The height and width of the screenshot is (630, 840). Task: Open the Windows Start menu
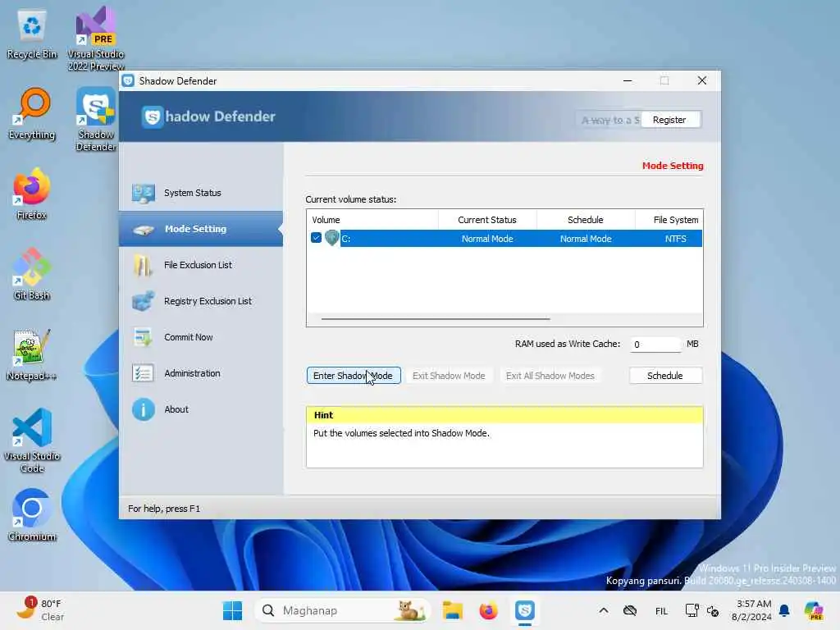click(x=232, y=610)
